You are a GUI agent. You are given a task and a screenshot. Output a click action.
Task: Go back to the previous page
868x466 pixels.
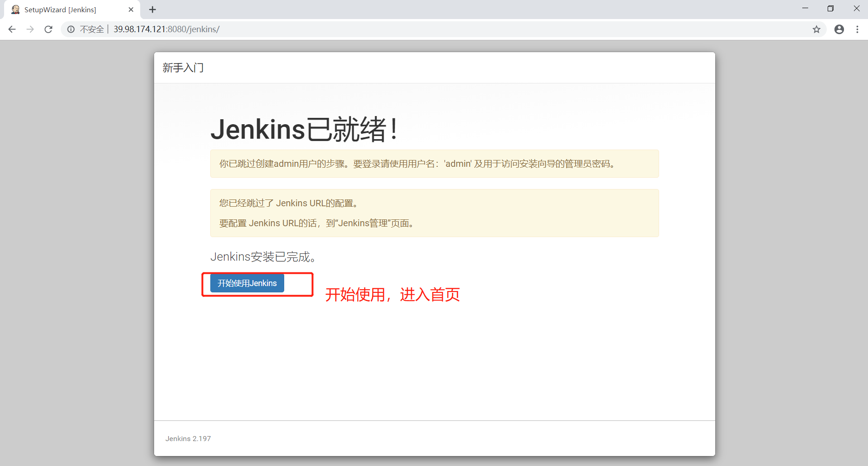coord(12,29)
